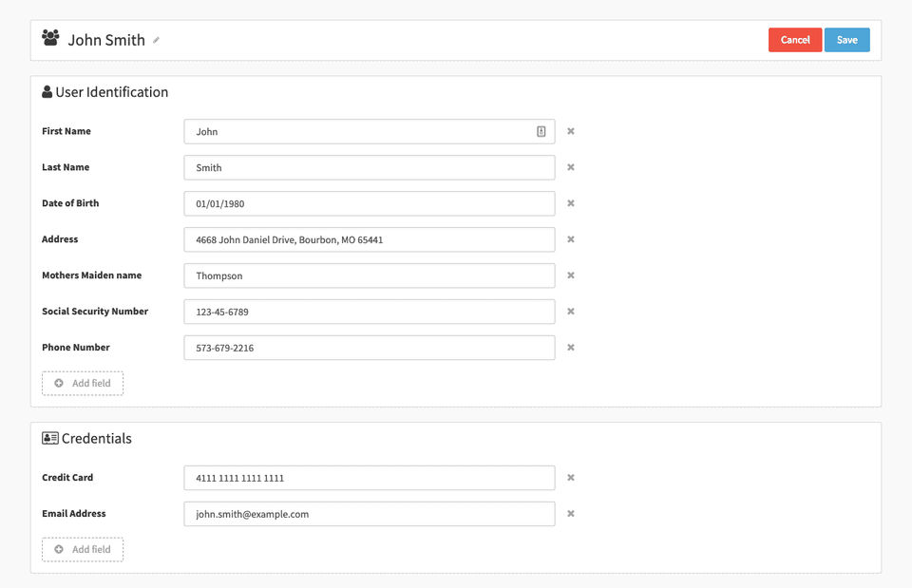
Task: Save the John Smith profile
Action: 846,40
